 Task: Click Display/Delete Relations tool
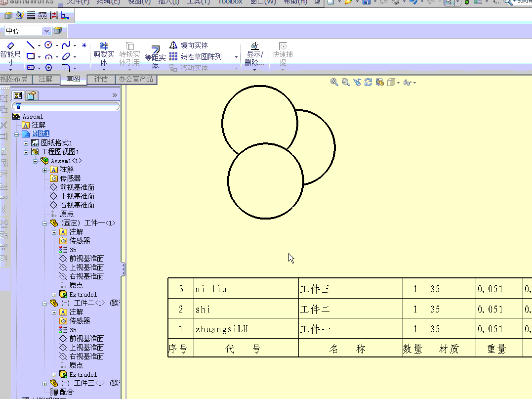coord(255,54)
